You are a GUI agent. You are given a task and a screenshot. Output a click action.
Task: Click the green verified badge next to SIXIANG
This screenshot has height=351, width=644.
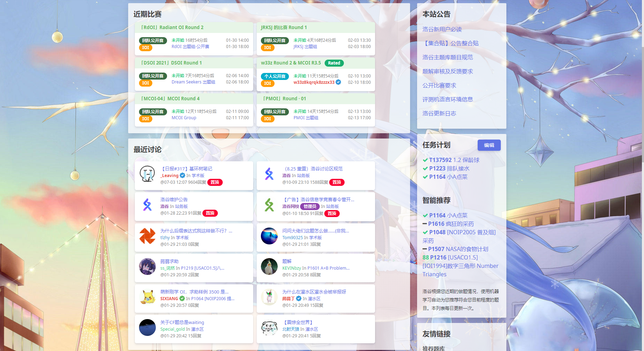(182, 298)
